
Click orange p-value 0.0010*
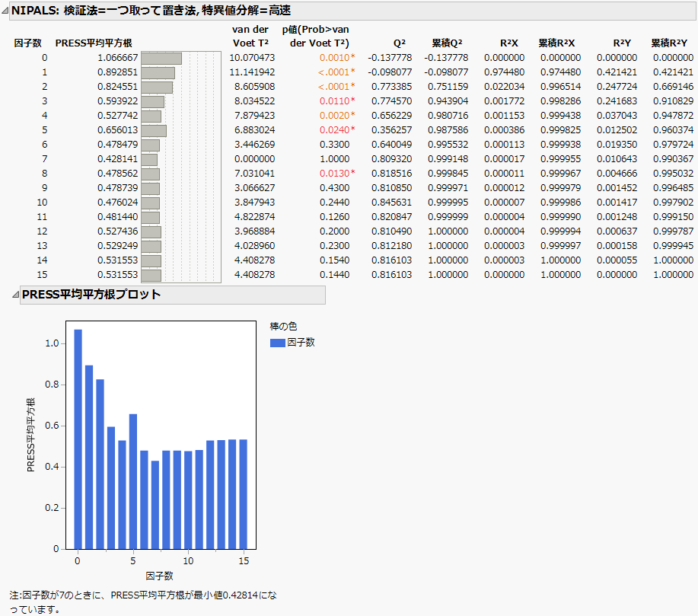(x=337, y=58)
